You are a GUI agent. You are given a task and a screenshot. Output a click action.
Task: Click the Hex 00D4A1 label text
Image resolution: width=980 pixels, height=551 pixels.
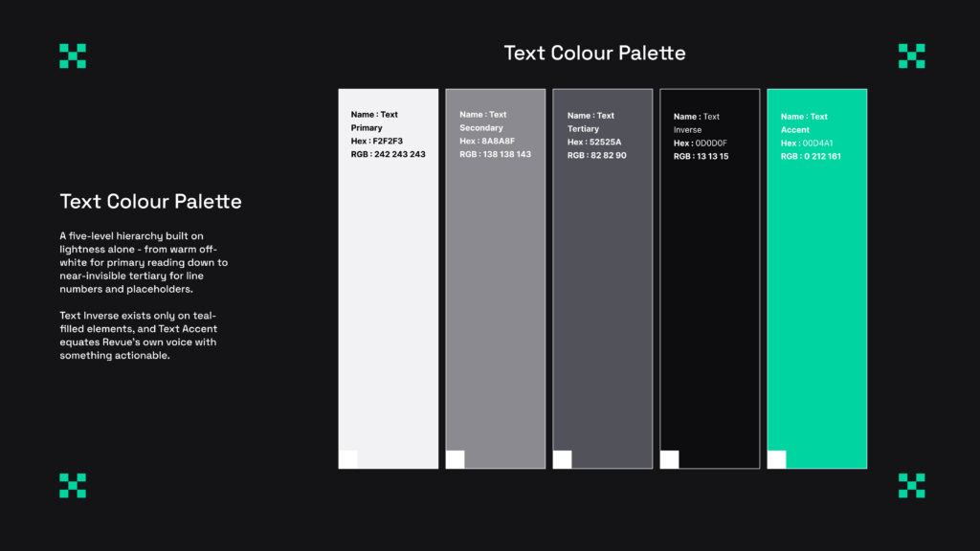click(807, 143)
